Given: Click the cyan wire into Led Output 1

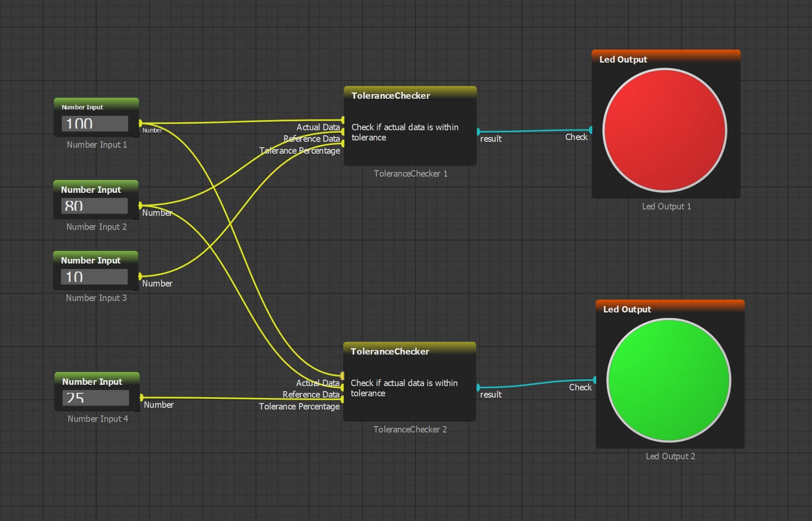Looking at the screenshot, I should (534, 131).
